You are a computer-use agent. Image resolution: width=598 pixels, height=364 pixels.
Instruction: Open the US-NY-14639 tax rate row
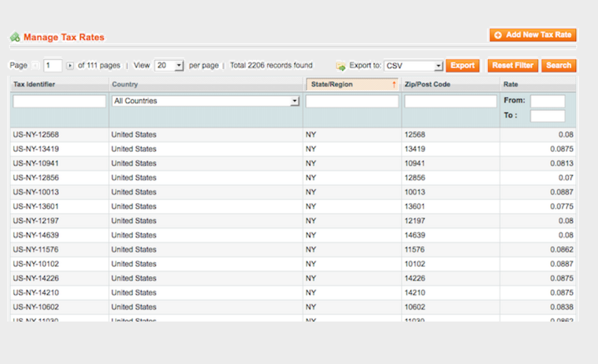(293, 235)
